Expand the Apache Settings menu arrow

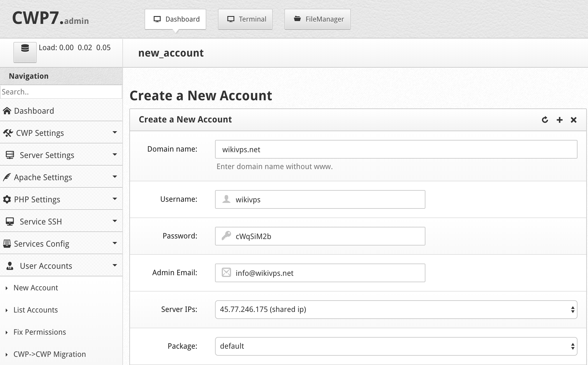tap(115, 177)
